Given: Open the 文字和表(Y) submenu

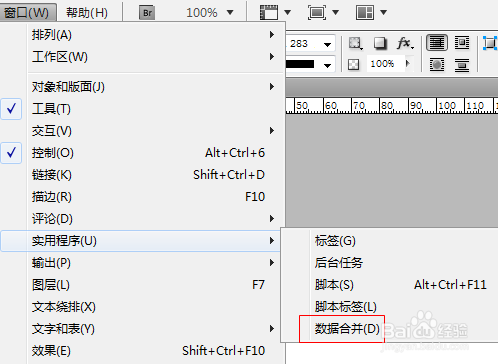Looking at the screenshot, I should pos(154,329).
